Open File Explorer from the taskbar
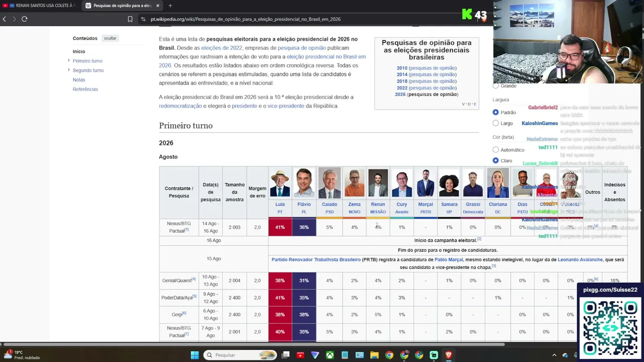The width and height of the screenshot is (644, 362). [374, 355]
